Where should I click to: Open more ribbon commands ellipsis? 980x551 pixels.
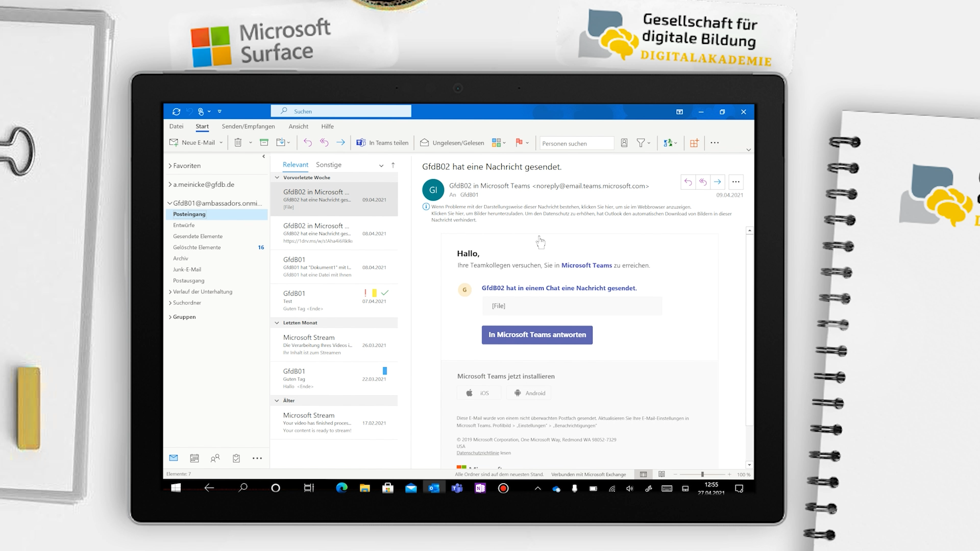715,143
